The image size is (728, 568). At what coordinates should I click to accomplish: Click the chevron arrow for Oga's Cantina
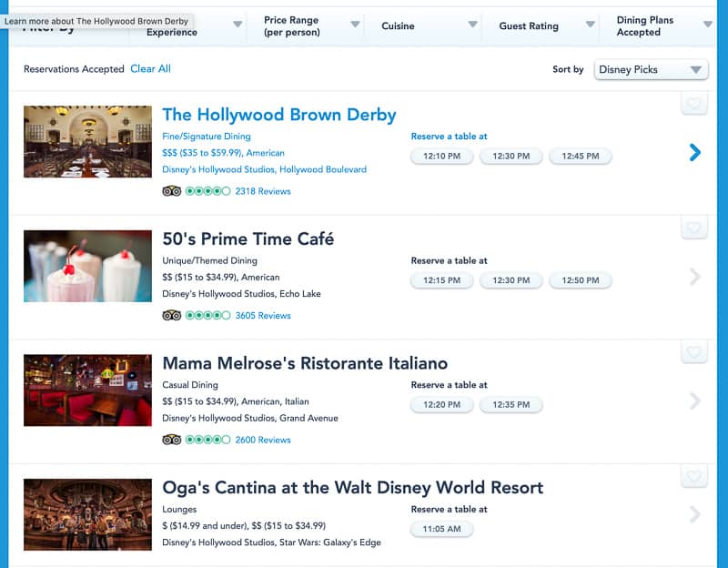pyautogui.click(x=694, y=514)
